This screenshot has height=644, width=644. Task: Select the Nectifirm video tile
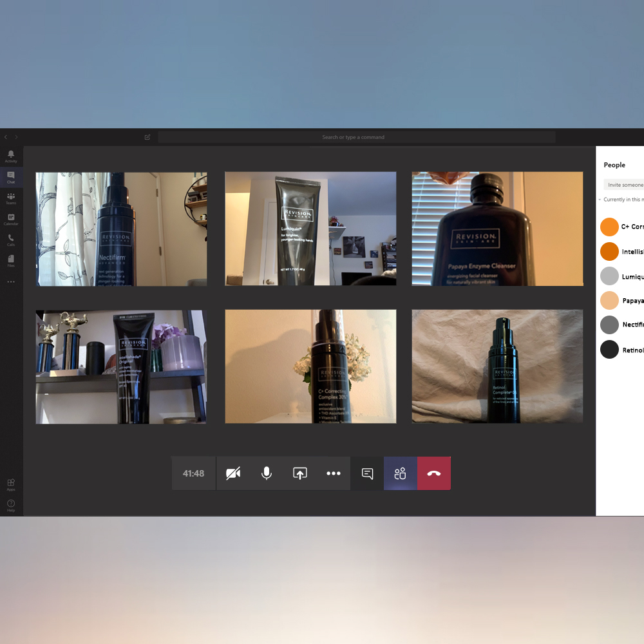[121, 229]
